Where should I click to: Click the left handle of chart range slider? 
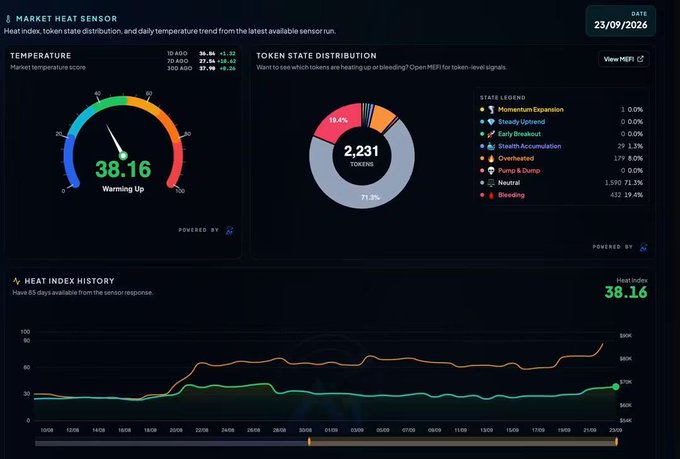coord(309,442)
